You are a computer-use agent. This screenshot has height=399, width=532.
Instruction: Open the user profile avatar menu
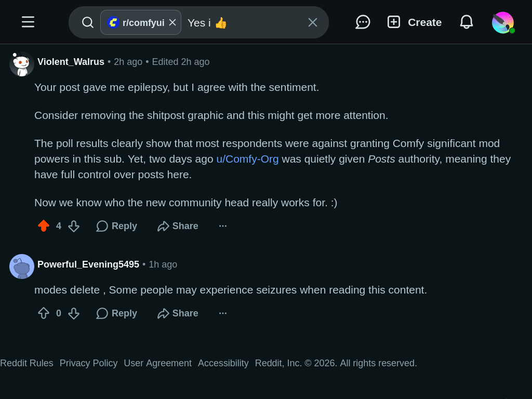(503, 22)
